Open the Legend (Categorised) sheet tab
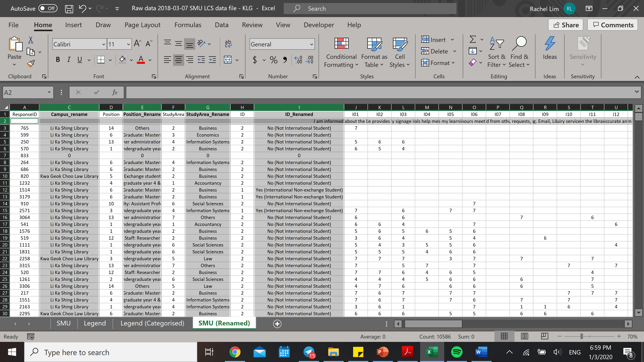Image resolution: width=644 pixels, height=362 pixels. coord(152,323)
